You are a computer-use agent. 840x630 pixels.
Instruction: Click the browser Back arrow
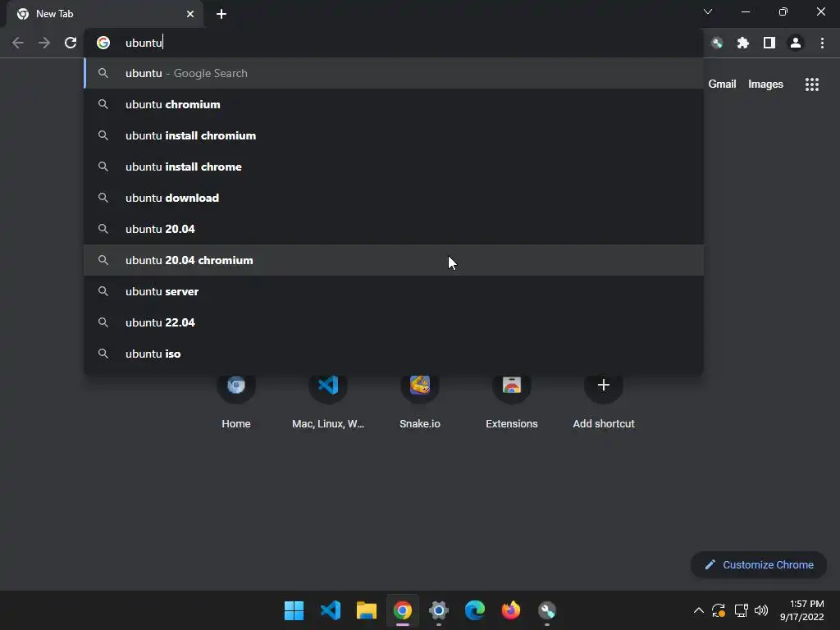click(x=18, y=43)
